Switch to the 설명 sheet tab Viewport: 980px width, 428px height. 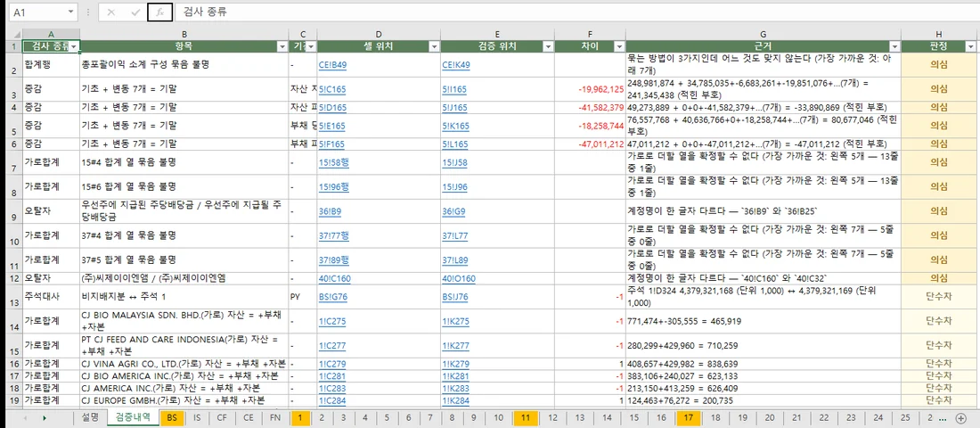click(89, 418)
